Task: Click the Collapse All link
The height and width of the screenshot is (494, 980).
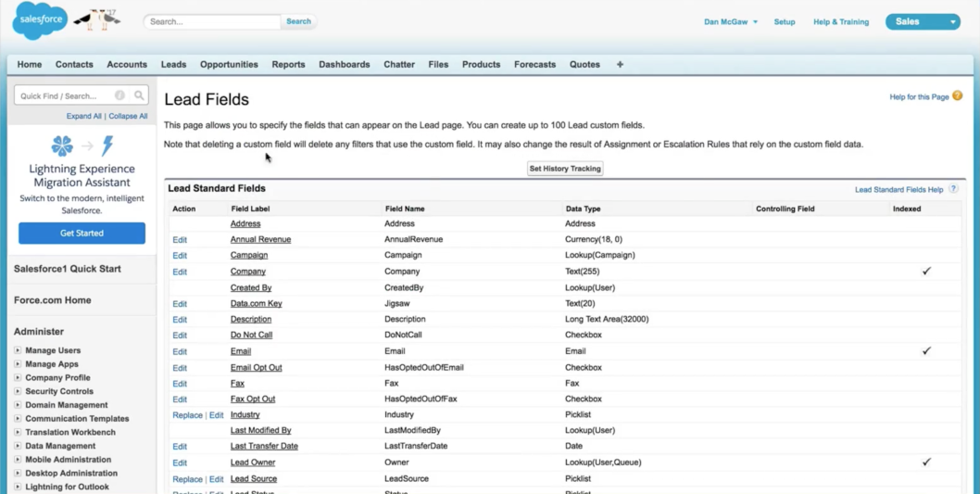Action: coord(128,116)
